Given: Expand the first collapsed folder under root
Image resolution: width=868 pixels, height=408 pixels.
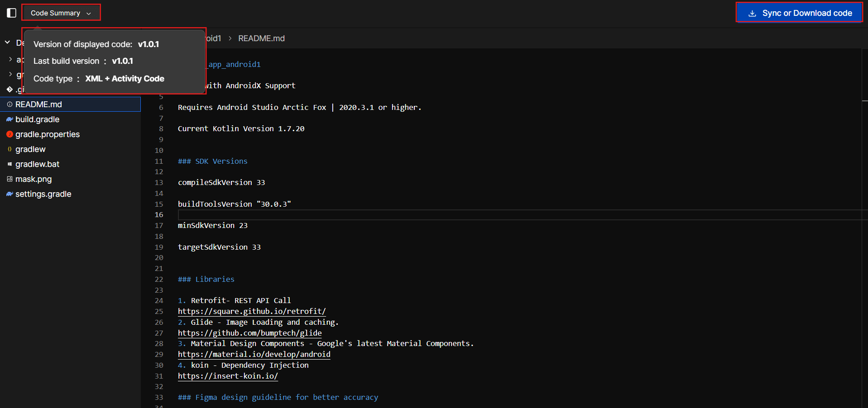Looking at the screenshot, I should point(10,59).
